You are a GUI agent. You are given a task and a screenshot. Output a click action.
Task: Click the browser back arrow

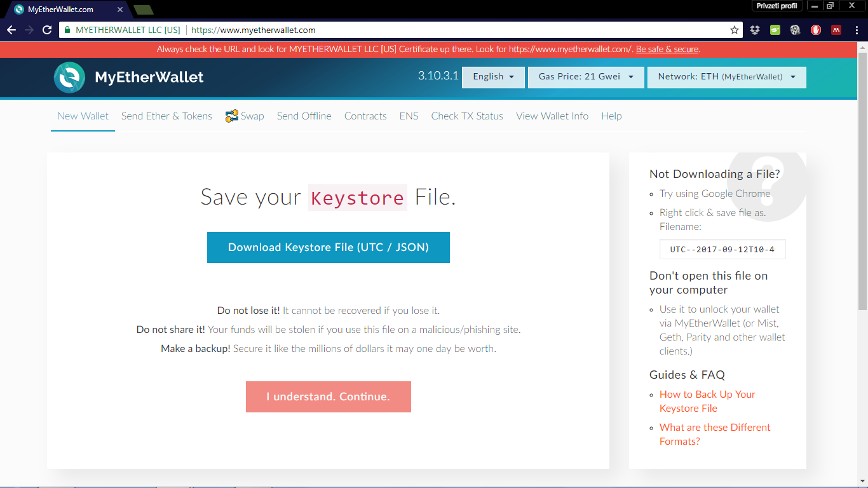(x=11, y=30)
